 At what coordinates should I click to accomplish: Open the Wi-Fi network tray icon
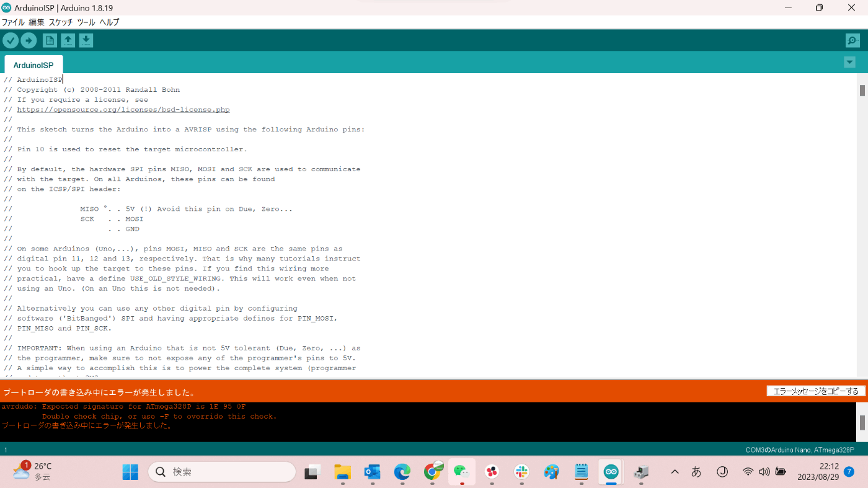[748, 472]
